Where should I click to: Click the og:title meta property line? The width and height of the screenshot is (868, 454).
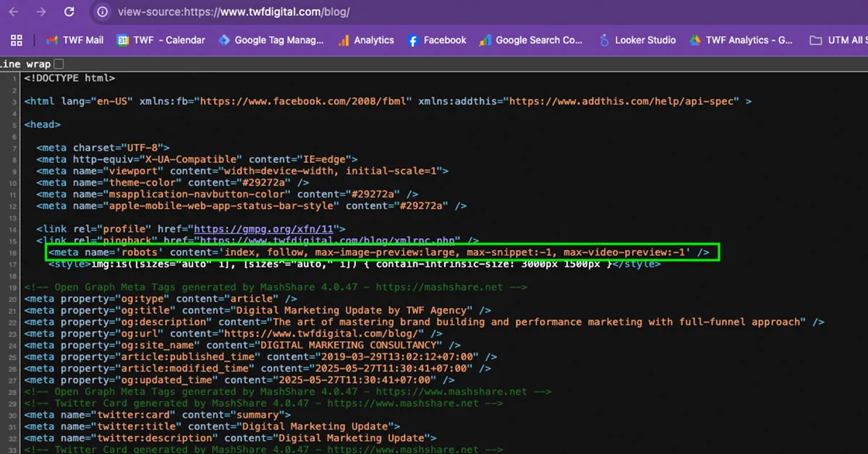258,310
